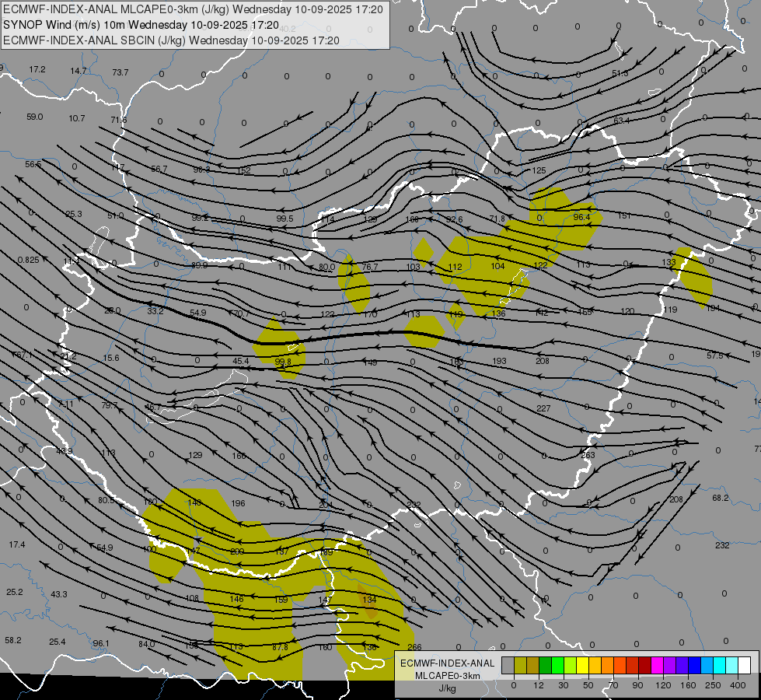This screenshot has height=700, width=761.
Task: Click the map value 133
Action: (x=668, y=262)
